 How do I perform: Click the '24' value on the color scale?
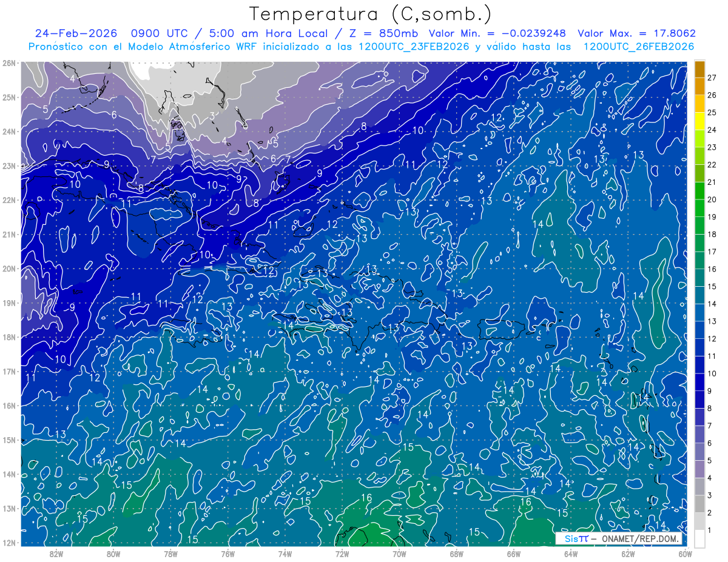pyautogui.click(x=712, y=130)
